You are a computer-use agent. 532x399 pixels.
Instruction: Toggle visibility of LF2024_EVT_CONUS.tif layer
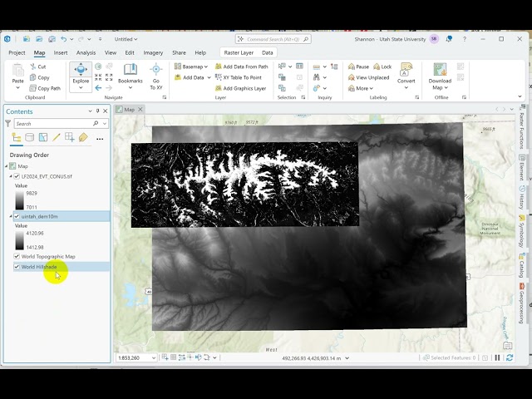coord(17,176)
